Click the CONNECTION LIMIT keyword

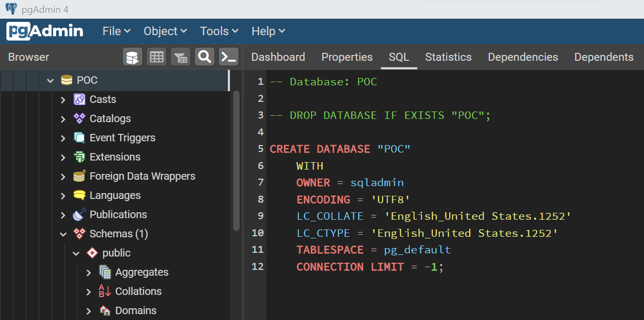(350, 267)
